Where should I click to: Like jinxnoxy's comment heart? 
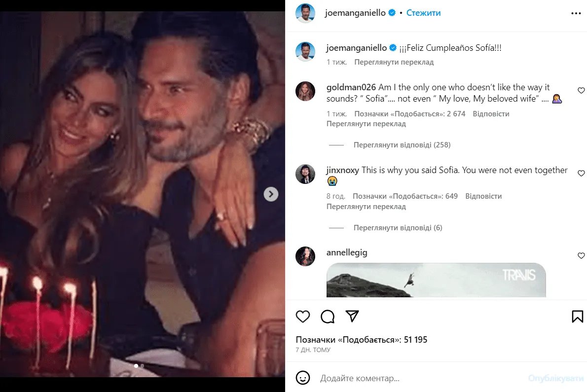pos(581,174)
